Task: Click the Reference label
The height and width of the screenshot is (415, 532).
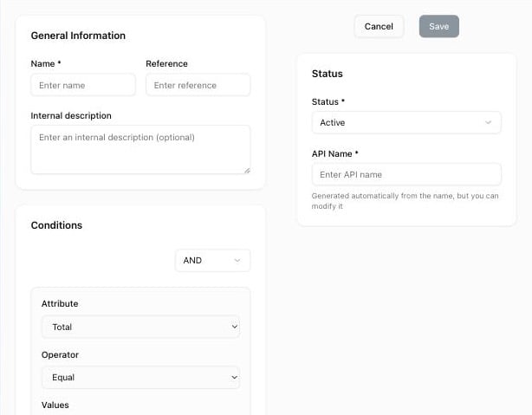Action: click(x=166, y=64)
